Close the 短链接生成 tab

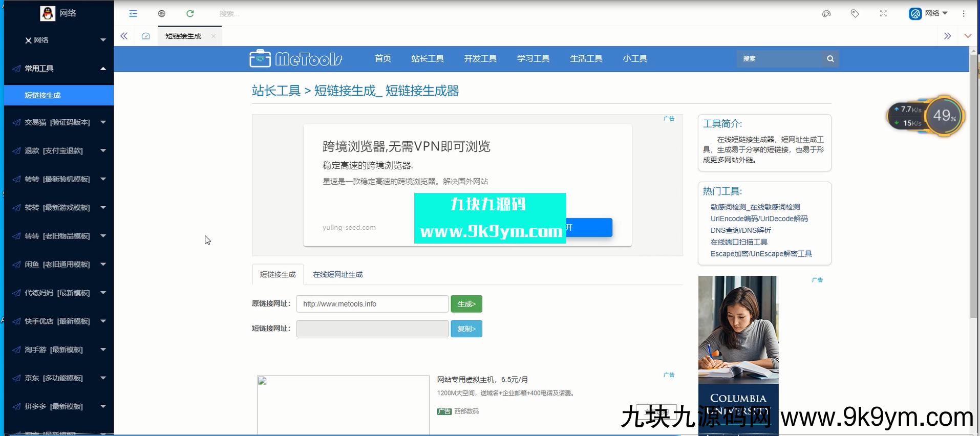pyautogui.click(x=214, y=36)
